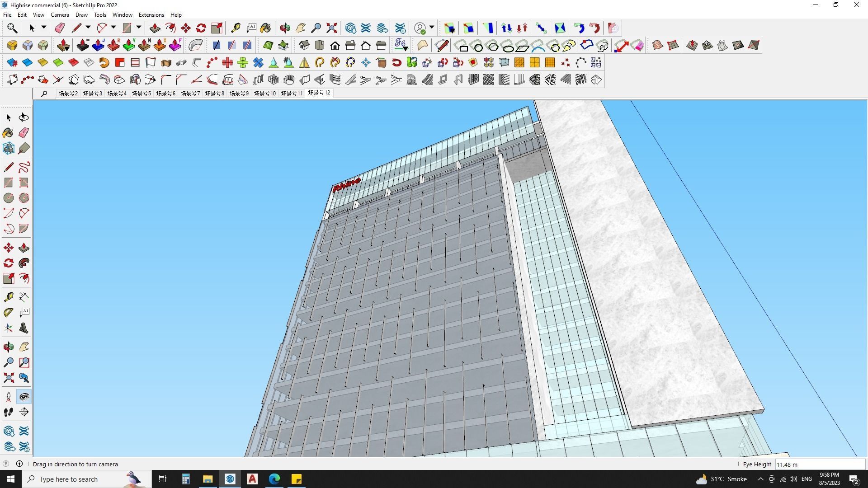This screenshot has height=488, width=868.
Task: Open the Camera menu
Action: tap(60, 15)
